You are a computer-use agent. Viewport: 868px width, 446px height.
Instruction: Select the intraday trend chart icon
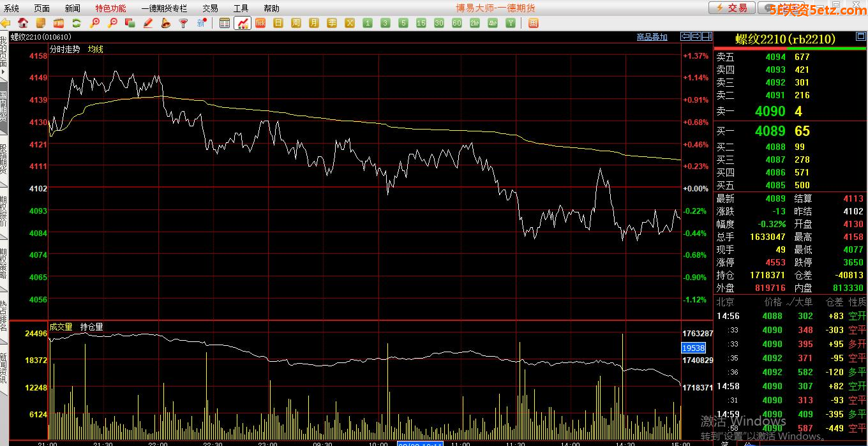coord(243,23)
